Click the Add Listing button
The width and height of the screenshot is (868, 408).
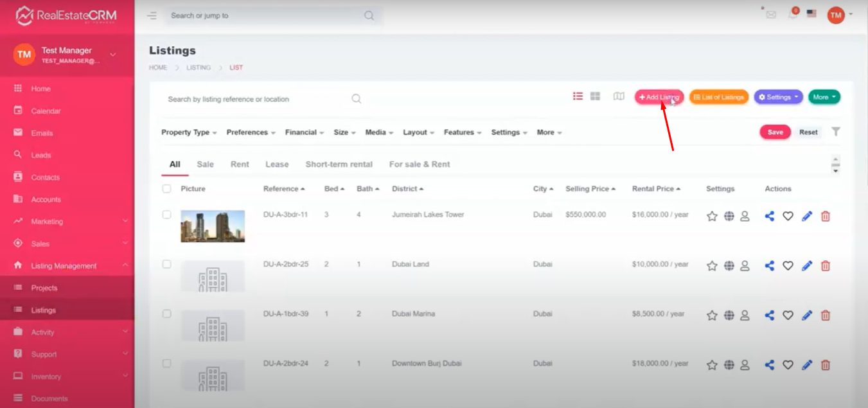(659, 97)
